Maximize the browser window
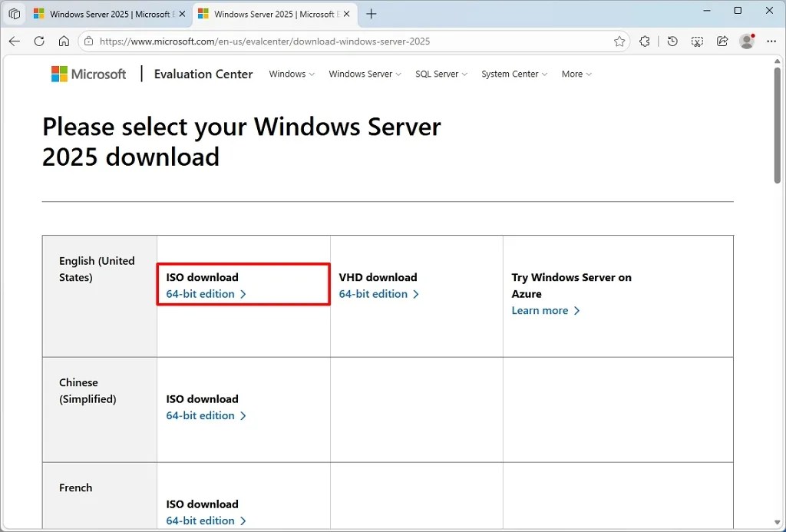This screenshot has width=786, height=532. 738,11
